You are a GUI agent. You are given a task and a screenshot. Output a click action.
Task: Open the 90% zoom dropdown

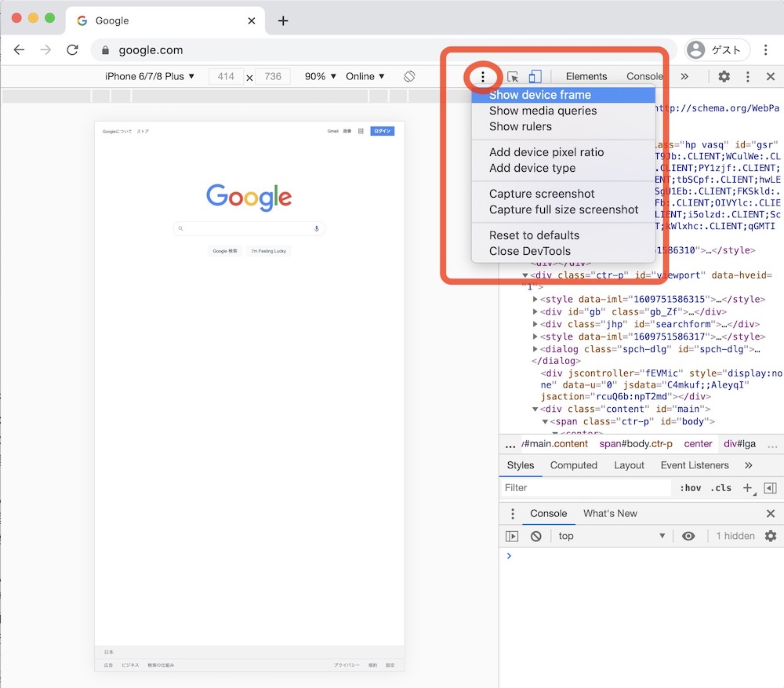pyautogui.click(x=321, y=77)
